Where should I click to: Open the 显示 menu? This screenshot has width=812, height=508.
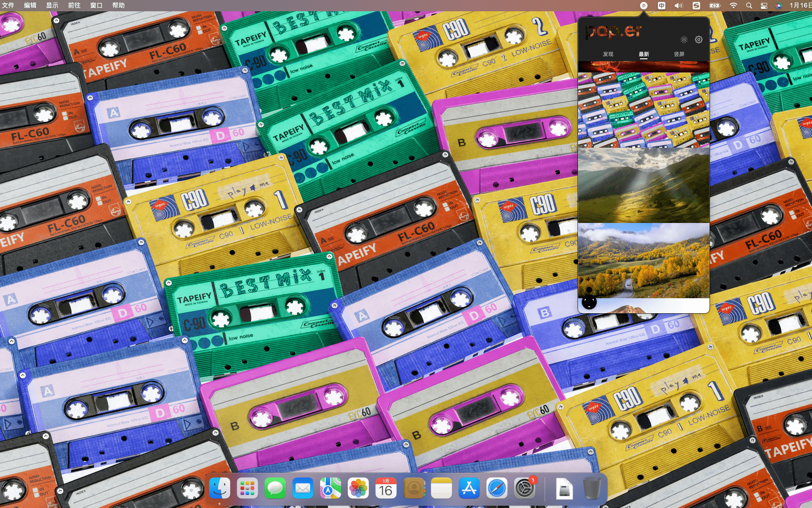pos(52,6)
